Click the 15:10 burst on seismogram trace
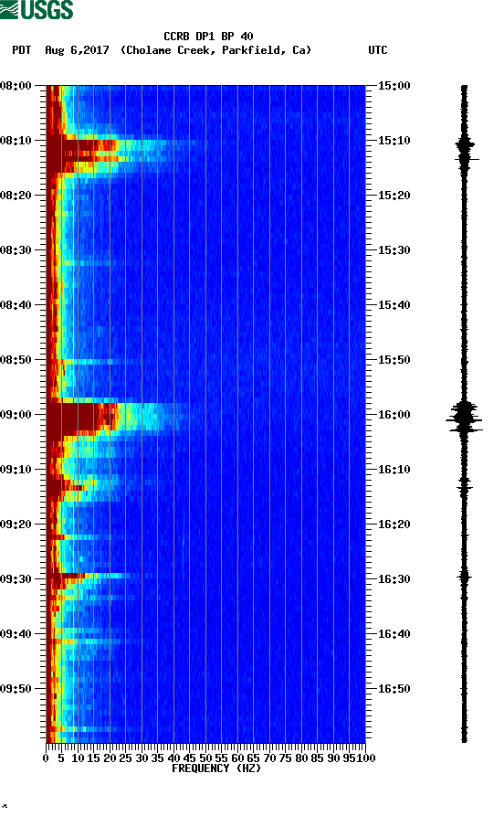 coord(466,151)
